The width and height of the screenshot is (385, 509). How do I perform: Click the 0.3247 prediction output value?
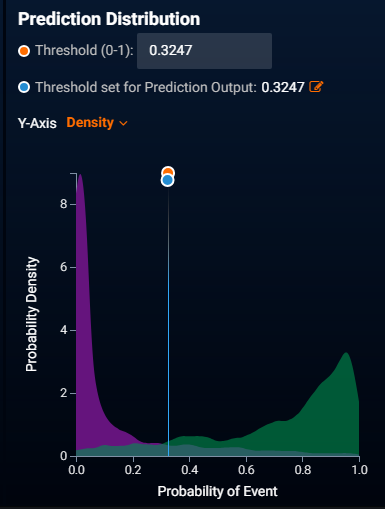[283, 87]
